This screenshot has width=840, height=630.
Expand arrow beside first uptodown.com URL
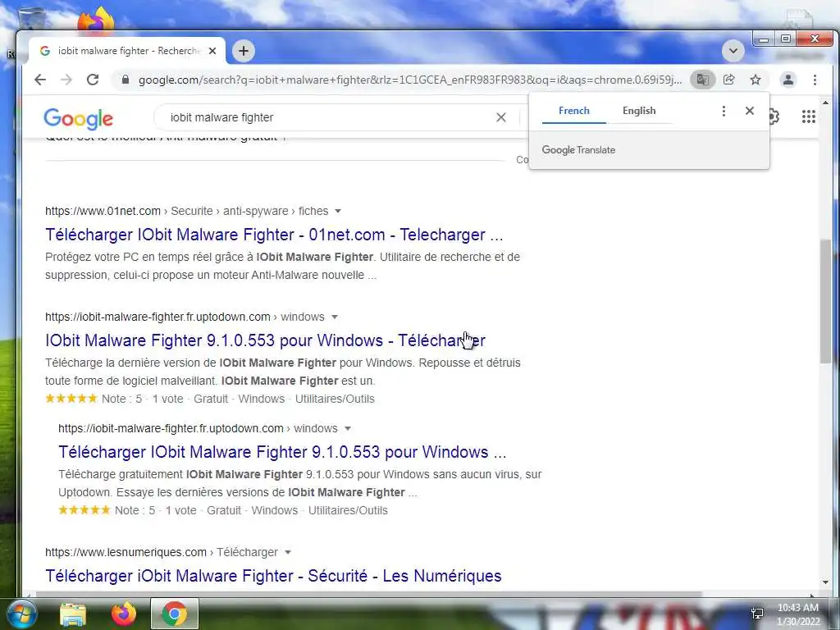(335, 317)
